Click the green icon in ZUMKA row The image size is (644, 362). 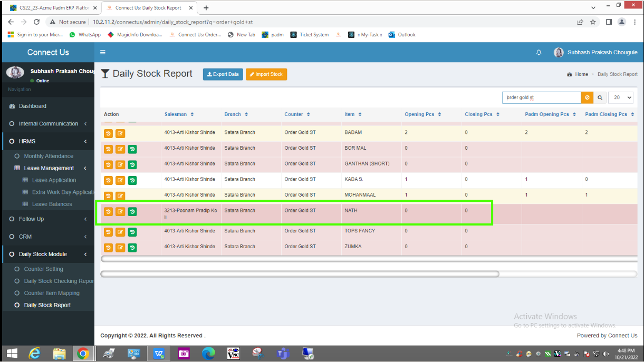132,248
